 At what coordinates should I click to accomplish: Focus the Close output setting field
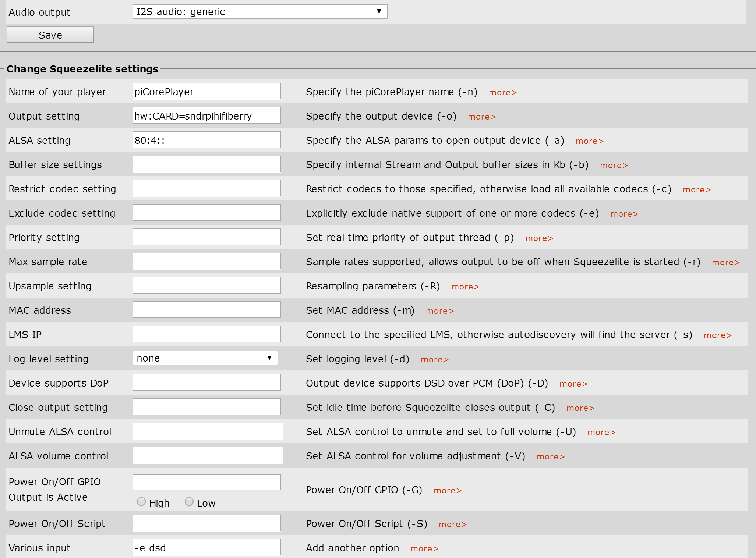[x=206, y=407]
